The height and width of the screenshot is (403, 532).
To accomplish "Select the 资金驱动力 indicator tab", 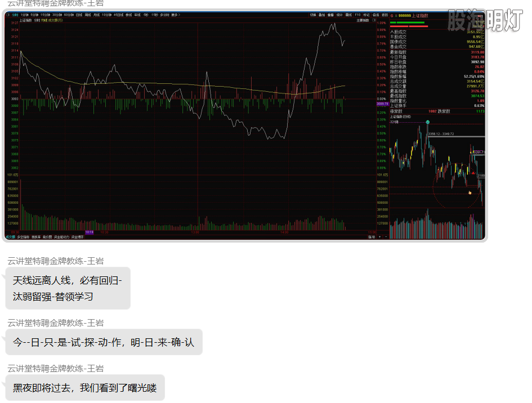I will (x=61, y=237).
